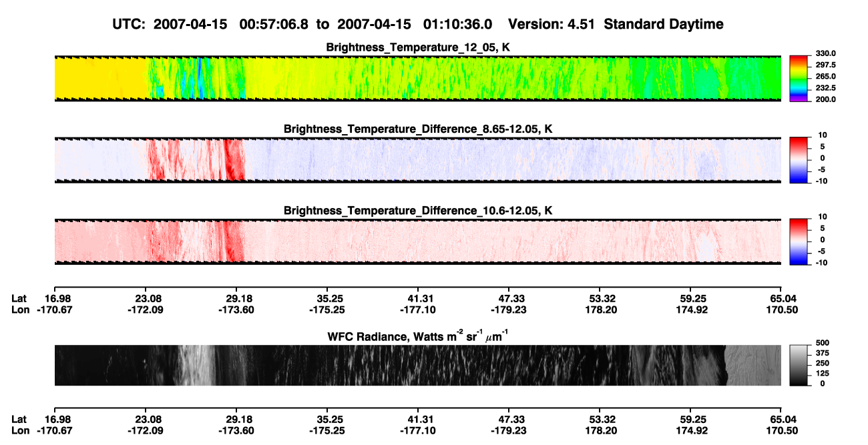
Task: Select the Brightness_Temperature_Difference_8.65-12.05, K title
Action: coord(418,129)
